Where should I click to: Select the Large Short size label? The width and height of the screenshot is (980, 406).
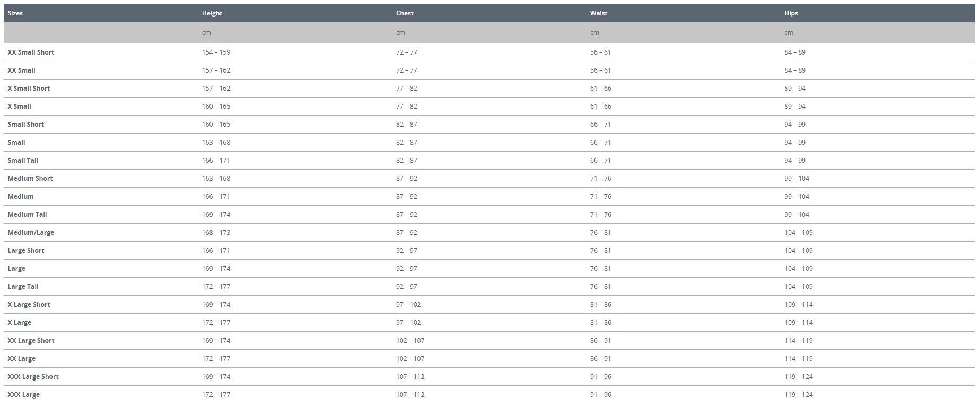(x=26, y=251)
